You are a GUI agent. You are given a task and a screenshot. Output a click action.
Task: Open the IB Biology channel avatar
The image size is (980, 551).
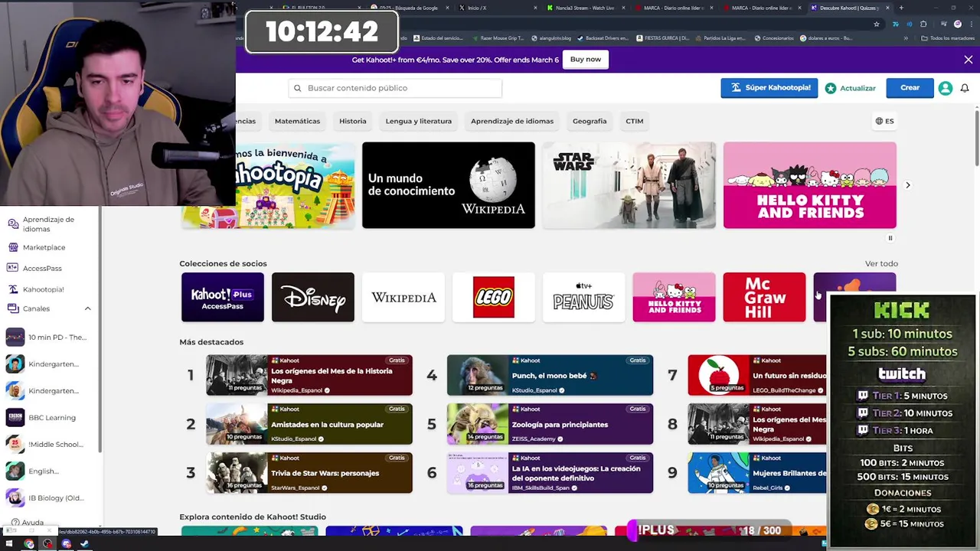coord(15,498)
